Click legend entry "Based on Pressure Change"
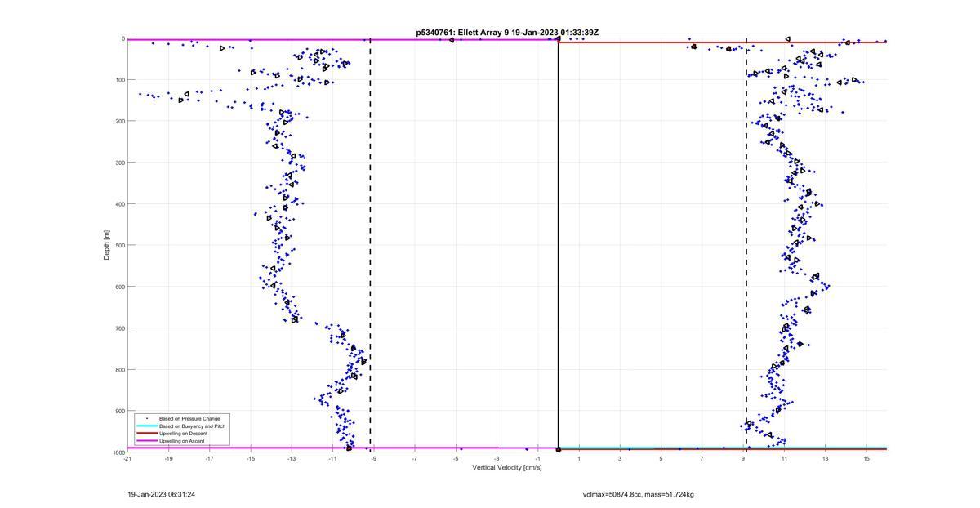The height and width of the screenshot is (508, 980). tap(189, 419)
